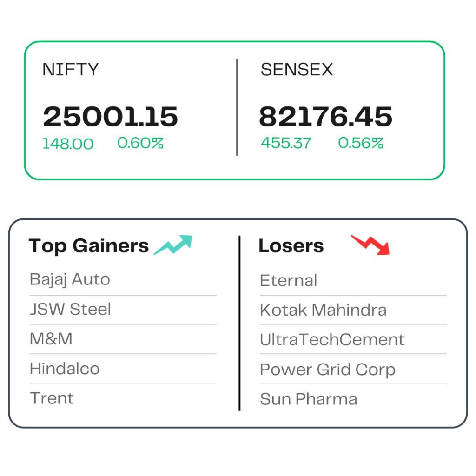Viewport: 476px width, 476px height.
Task: Click the red downward trend arrow icon
Action: 370,245
